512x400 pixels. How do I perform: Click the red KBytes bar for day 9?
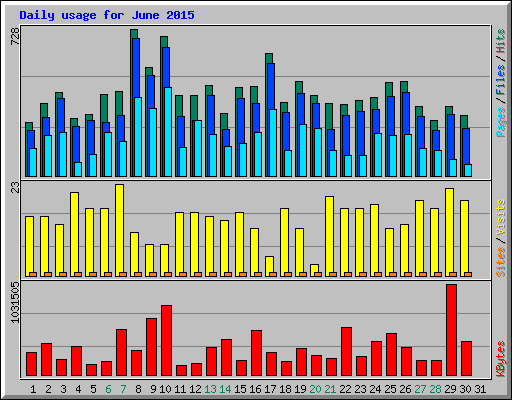tap(152, 347)
